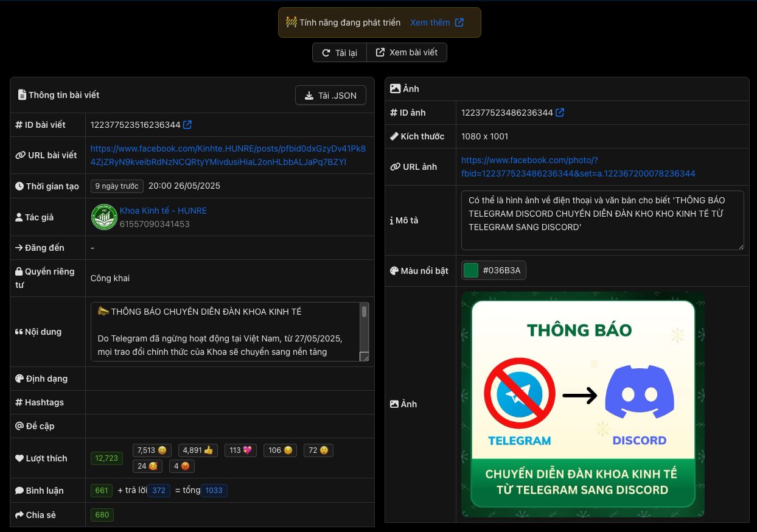Image resolution: width=757 pixels, height=532 pixels.
Task: Click the person icon beside Tác giả
Action: (19, 217)
